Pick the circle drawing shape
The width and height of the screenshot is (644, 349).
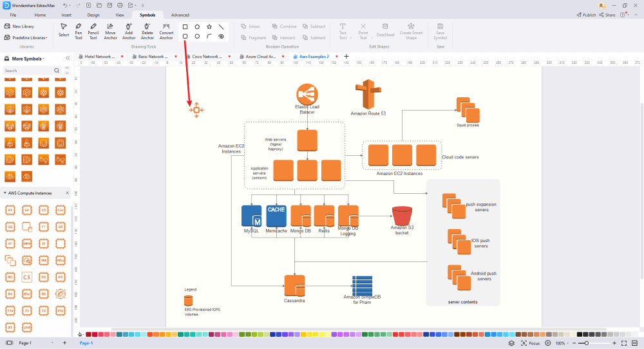[x=197, y=37]
